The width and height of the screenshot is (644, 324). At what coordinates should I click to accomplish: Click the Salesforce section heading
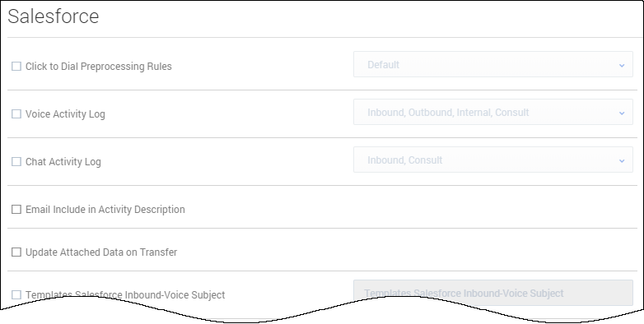tap(54, 16)
